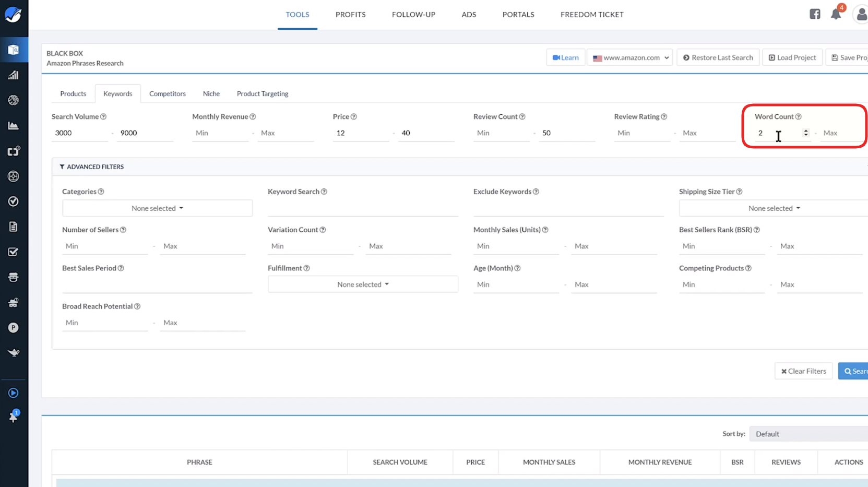Open the circled checkmark icon in sidebar
Viewport: 868px width, 487px height.
14,201
